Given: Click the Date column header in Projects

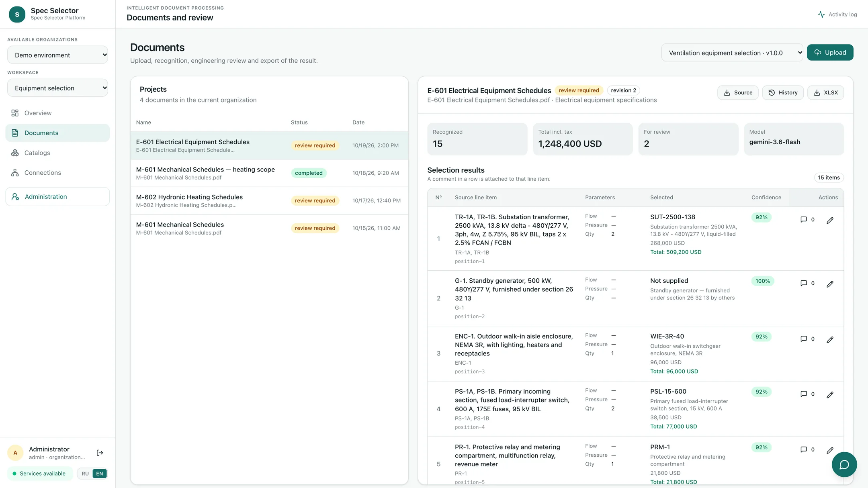Looking at the screenshot, I should click(358, 123).
